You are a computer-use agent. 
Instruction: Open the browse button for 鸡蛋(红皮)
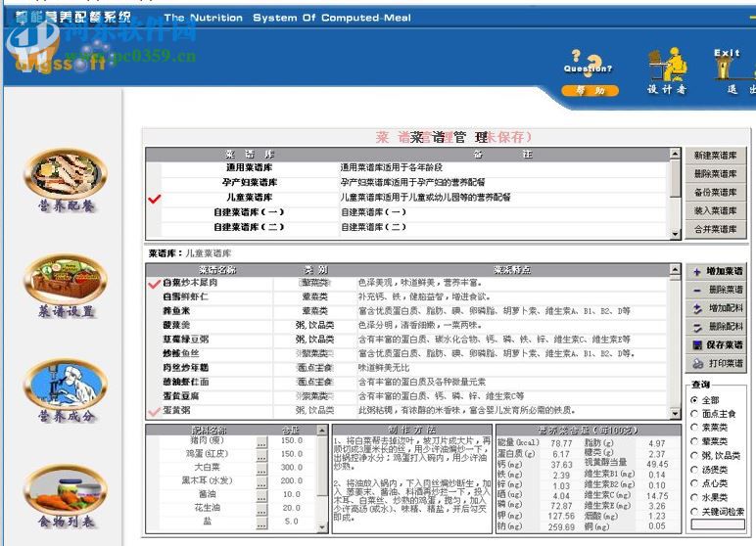(x=261, y=455)
